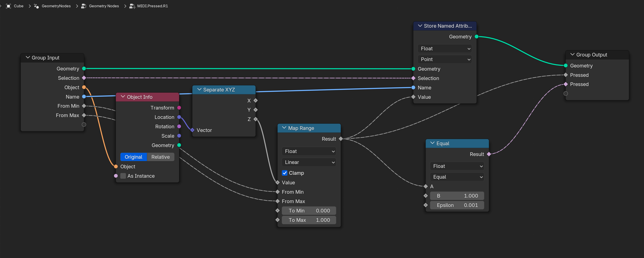Collapse the Group Input node
The width and height of the screenshot is (644, 258).
point(28,58)
